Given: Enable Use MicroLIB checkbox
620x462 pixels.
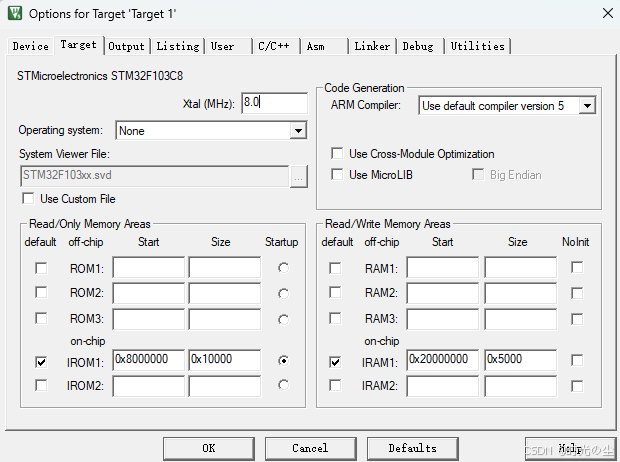Looking at the screenshot, I should point(337,174).
